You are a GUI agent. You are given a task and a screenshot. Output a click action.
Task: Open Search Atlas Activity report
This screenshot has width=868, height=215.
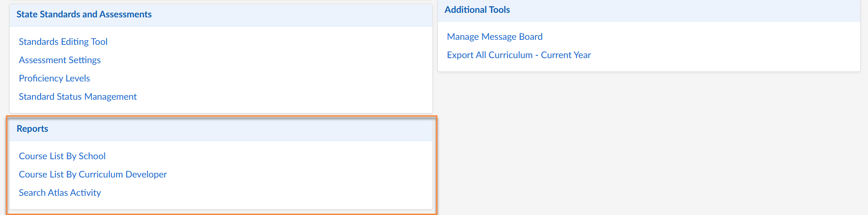60,193
